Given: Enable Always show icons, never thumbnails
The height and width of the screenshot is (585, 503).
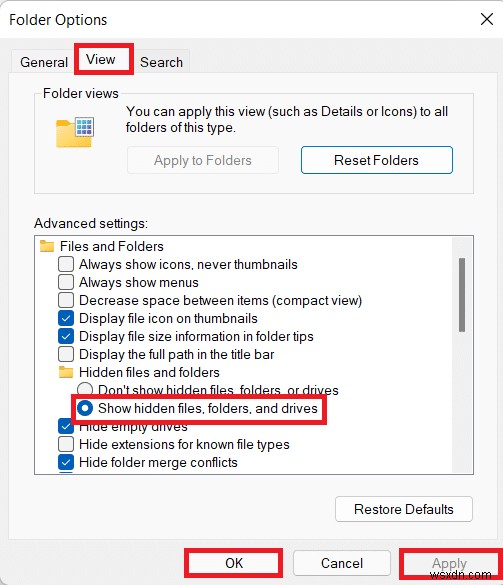Looking at the screenshot, I should pos(66,264).
